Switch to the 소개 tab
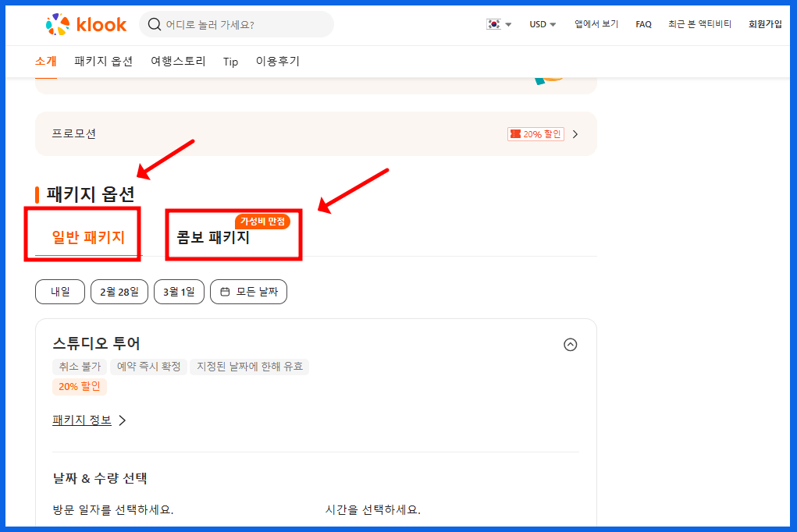Screen dimensions: 797x532 [x=44, y=62]
